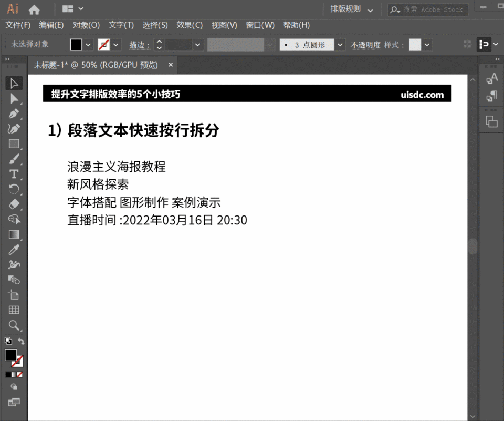504x421 pixels.
Task: Pick the Paintbrush tool
Action: 14,159
